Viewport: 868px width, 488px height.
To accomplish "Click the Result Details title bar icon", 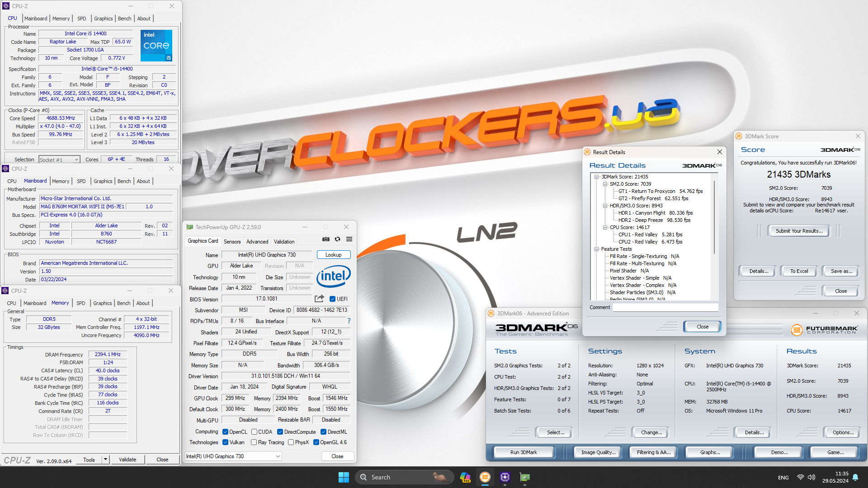I will [587, 152].
